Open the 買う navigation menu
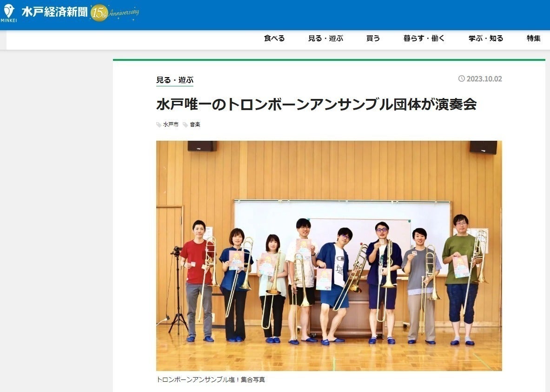This screenshot has height=392, width=550. [x=372, y=39]
